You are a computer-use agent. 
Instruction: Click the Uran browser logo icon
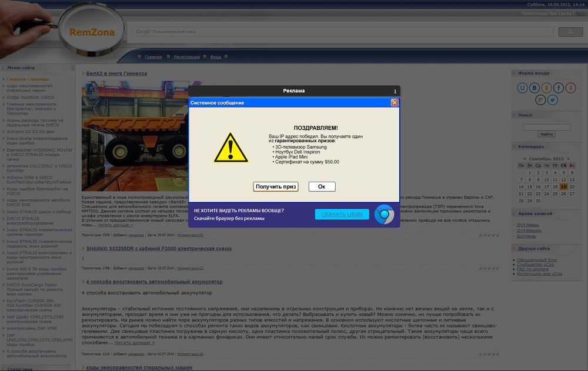coord(384,214)
